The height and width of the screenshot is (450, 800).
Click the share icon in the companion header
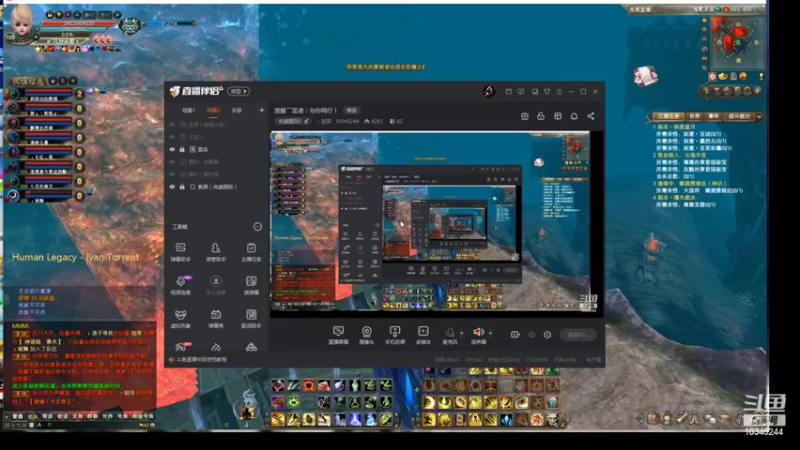click(591, 116)
